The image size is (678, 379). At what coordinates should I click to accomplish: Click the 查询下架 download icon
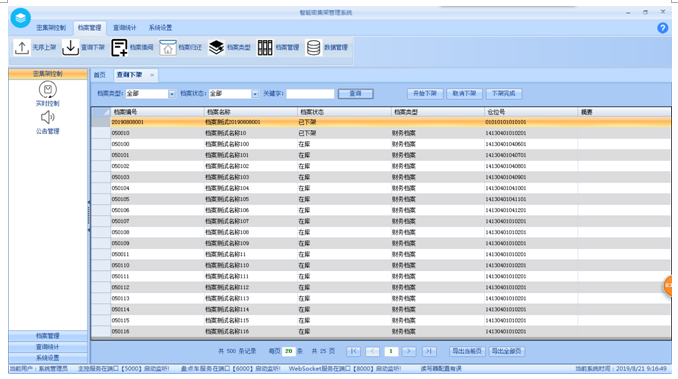click(x=70, y=48)
